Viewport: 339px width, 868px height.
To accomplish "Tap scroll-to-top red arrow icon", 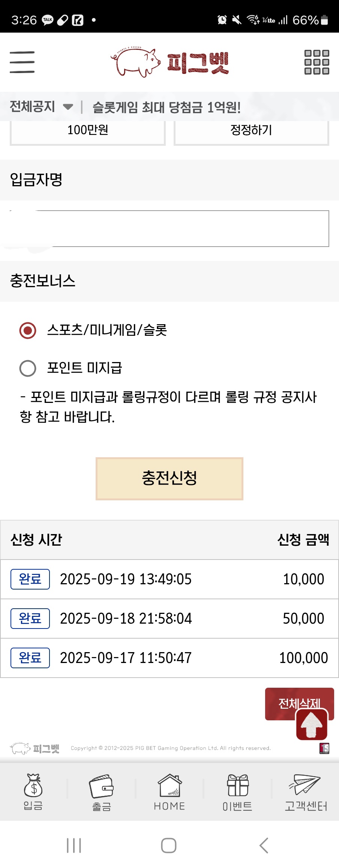I will tap(312, 724).
